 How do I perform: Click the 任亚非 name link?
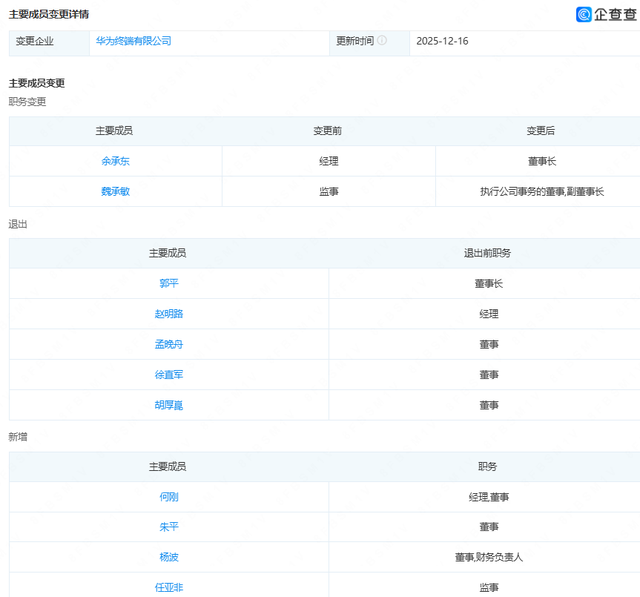(169, 587)
